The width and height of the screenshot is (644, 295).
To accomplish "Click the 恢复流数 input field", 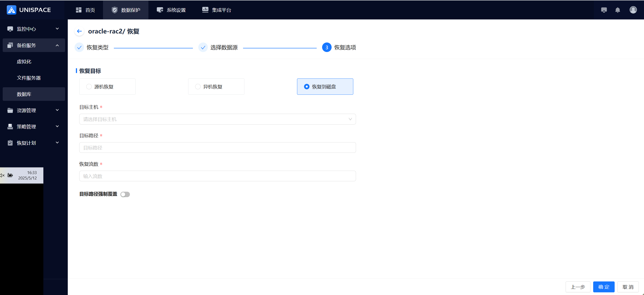I will pos(217,176).
